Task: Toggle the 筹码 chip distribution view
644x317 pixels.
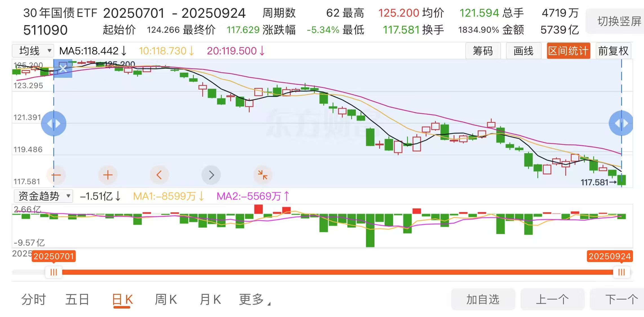Action: coord(483,51)
